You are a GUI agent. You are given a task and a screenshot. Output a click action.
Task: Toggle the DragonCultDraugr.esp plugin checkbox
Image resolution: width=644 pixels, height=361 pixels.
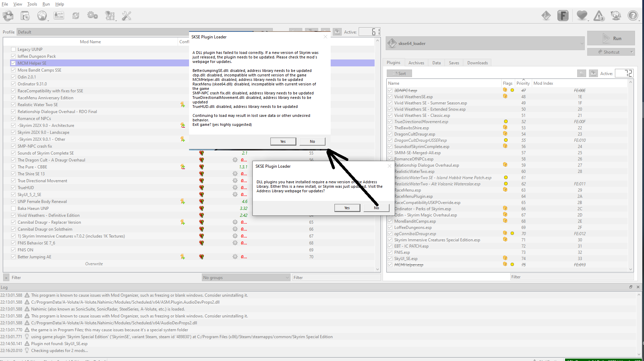point(390,134)
